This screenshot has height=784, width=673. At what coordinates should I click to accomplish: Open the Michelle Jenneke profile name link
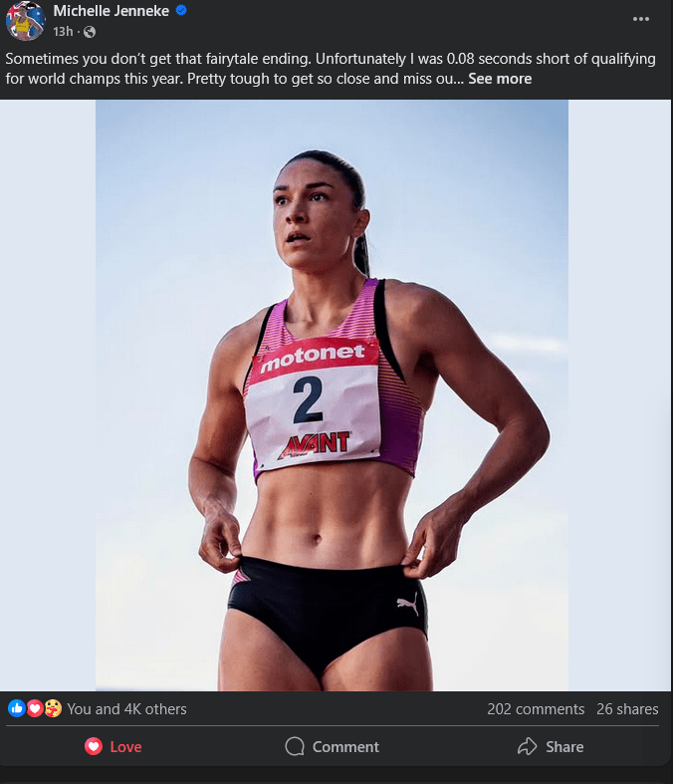111,11
